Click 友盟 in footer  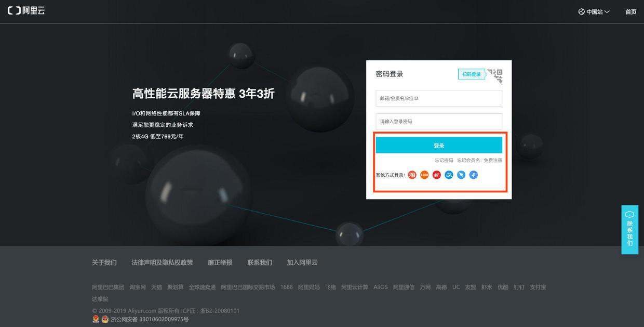471,287
